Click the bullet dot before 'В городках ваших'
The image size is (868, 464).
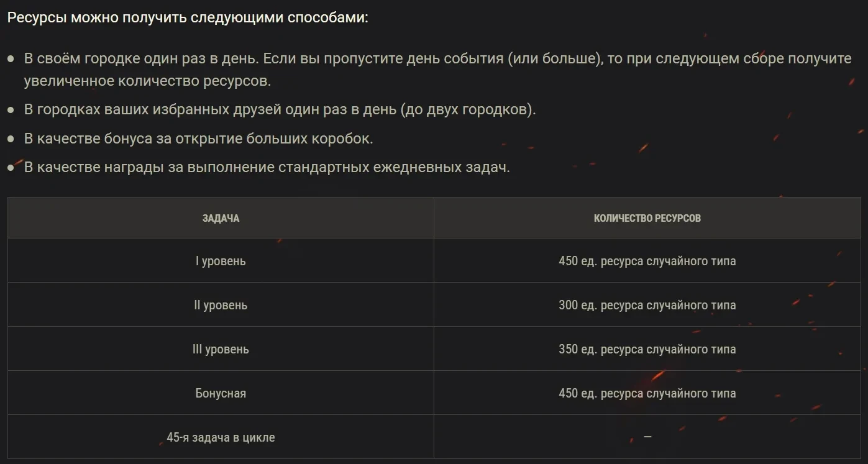click(11, 110)
